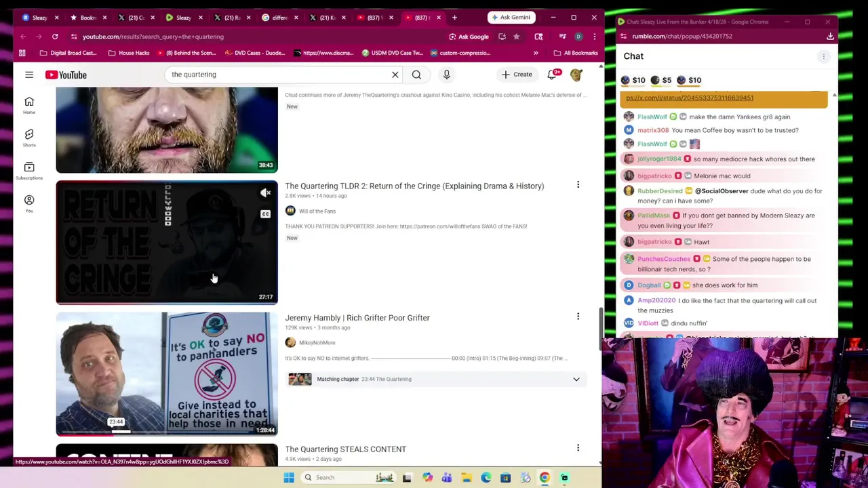Image resolution: width=868 pixels, height=488 pixels.
Task: Open the Digital Broad Cast bookmark folder
Action: click(68, 53)
